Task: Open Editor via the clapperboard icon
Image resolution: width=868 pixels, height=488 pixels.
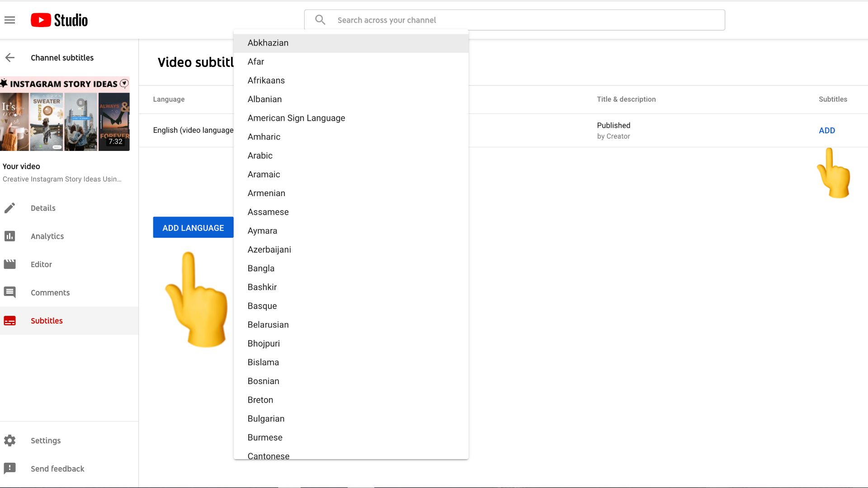Action: 10,264
